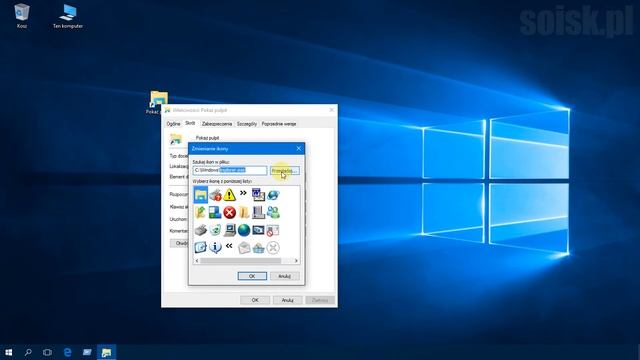This screenshot has width=640, height=360.
Task: Close the Change Icon dialog
Action: pos(298,149)
